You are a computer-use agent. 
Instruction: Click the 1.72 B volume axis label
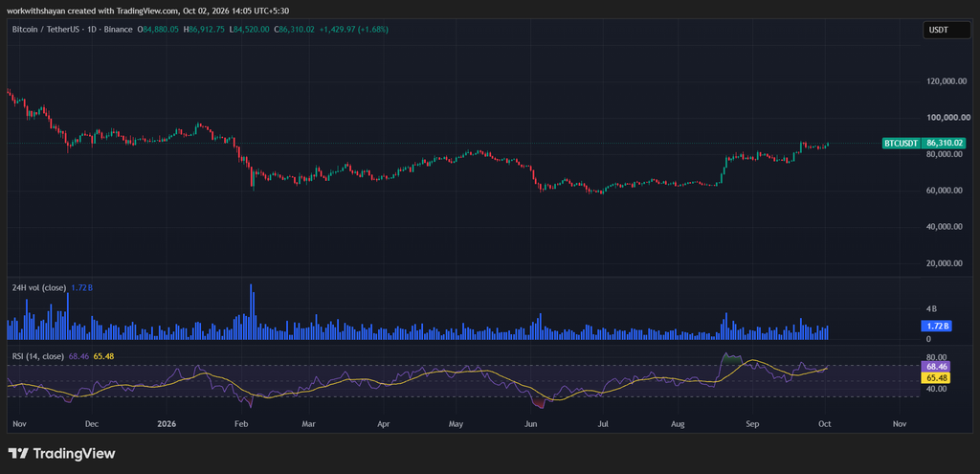(936, 326)
